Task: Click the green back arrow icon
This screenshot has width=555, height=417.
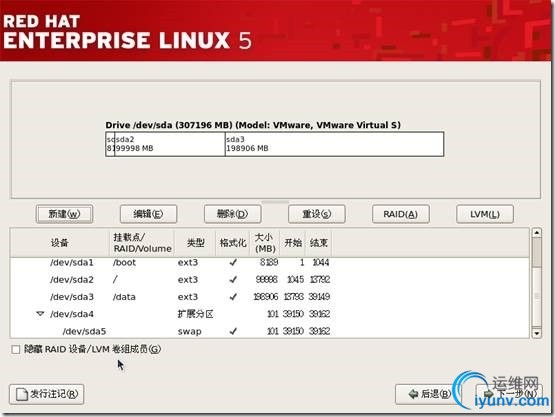Action: pos(413,394)
